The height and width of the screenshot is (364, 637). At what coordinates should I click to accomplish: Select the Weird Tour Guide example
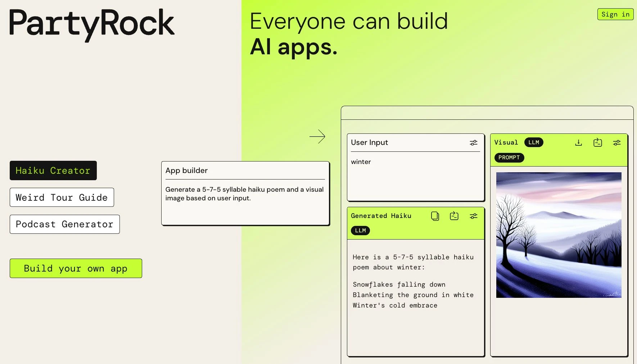point(62,197)
